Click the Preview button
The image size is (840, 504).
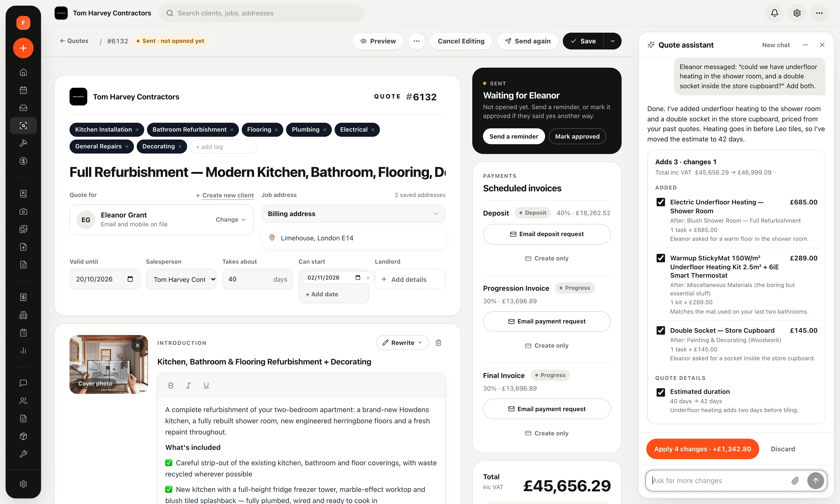[x=378, y=41]
